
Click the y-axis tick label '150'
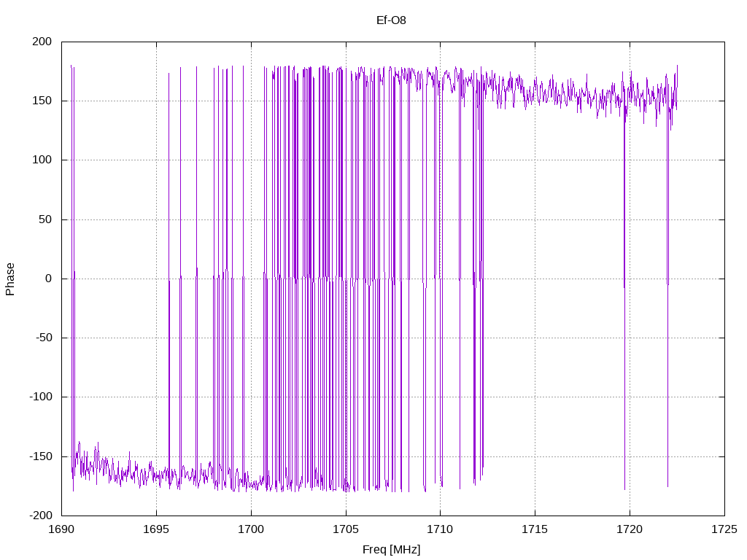[42, 101]
